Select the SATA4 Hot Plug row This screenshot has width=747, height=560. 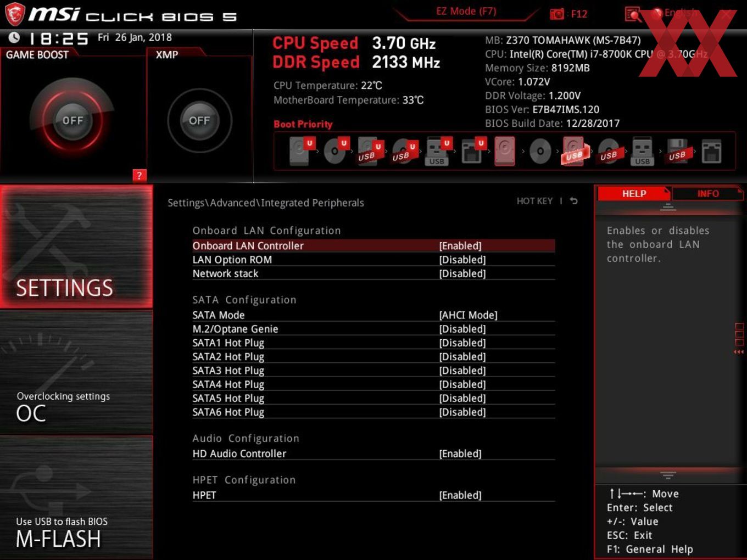point(374,384)
